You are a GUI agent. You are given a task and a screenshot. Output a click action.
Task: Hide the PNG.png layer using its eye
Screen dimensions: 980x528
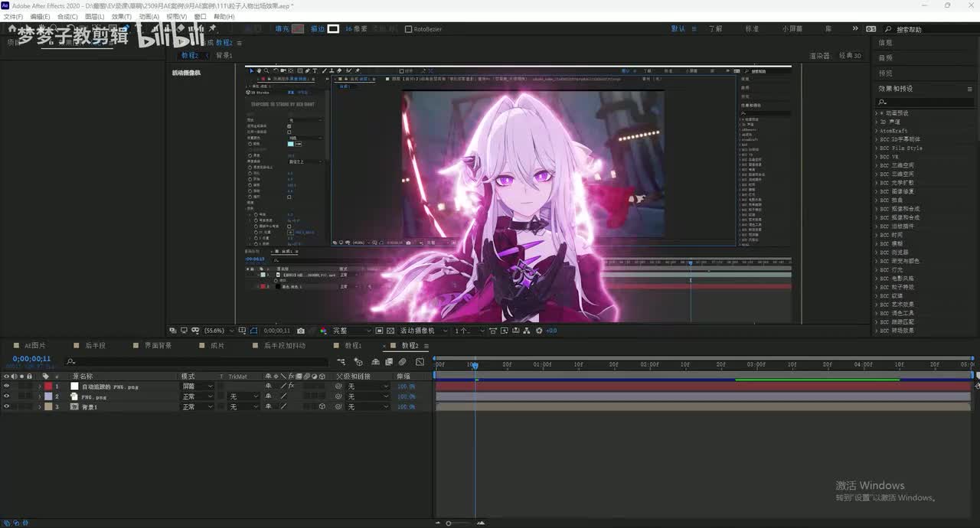click(7, 396)
